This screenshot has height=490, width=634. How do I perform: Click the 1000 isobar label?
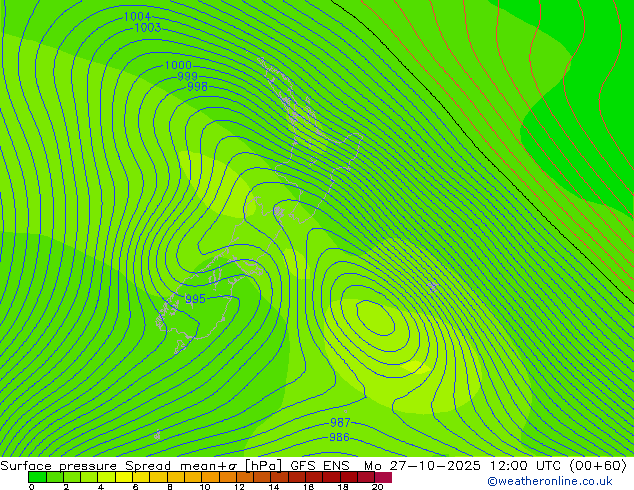(x=178, y=65)
